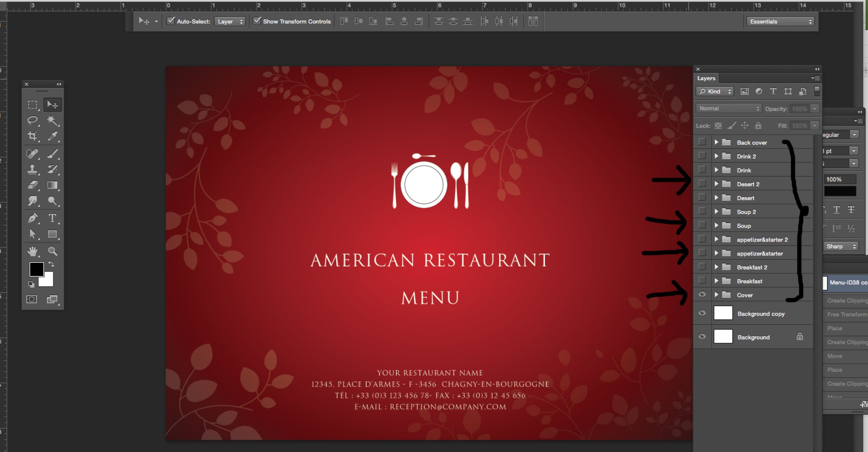868x452 pixels.
Task: Expand the Back cover group
Action: click(x=716, y=142)
